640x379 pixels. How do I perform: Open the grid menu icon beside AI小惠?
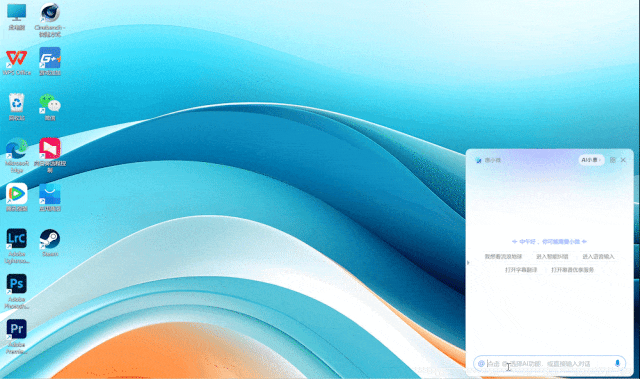coord(613,160)
